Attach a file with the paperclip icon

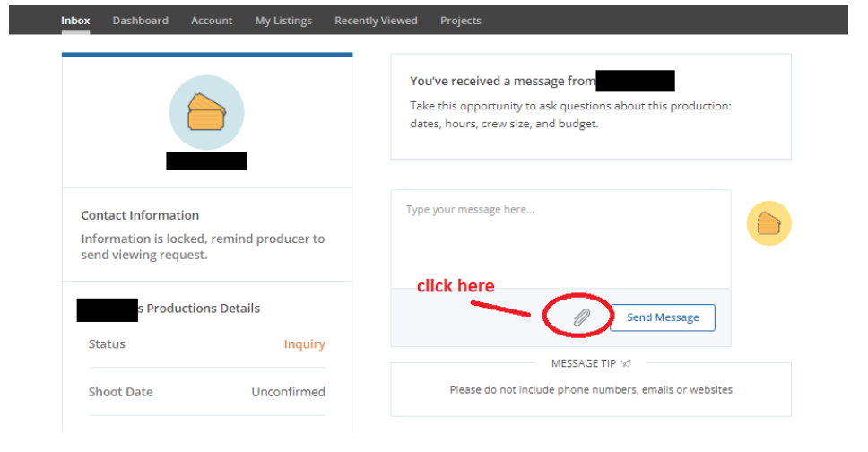[581, 317]
